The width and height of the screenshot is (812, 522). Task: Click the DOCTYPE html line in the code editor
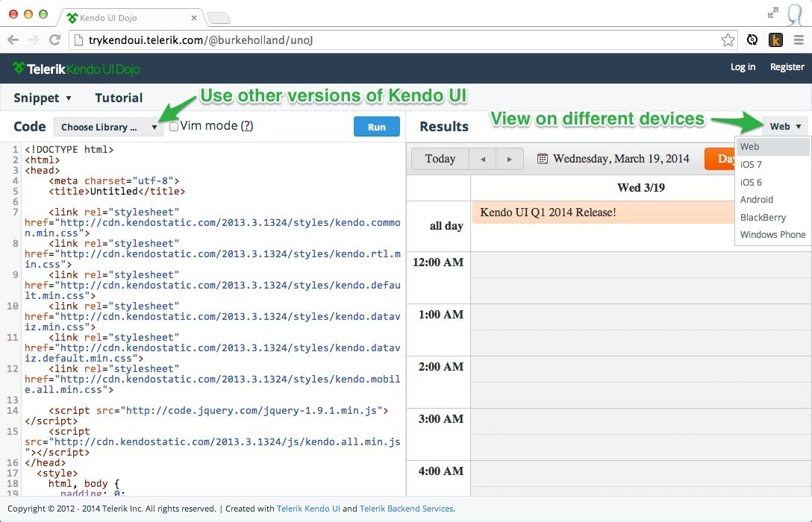(x=69, y=149)
